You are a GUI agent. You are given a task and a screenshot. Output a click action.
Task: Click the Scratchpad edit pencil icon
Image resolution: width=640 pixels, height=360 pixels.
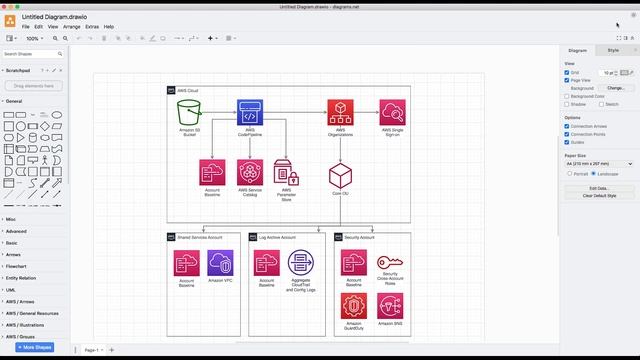coord(54,71)
